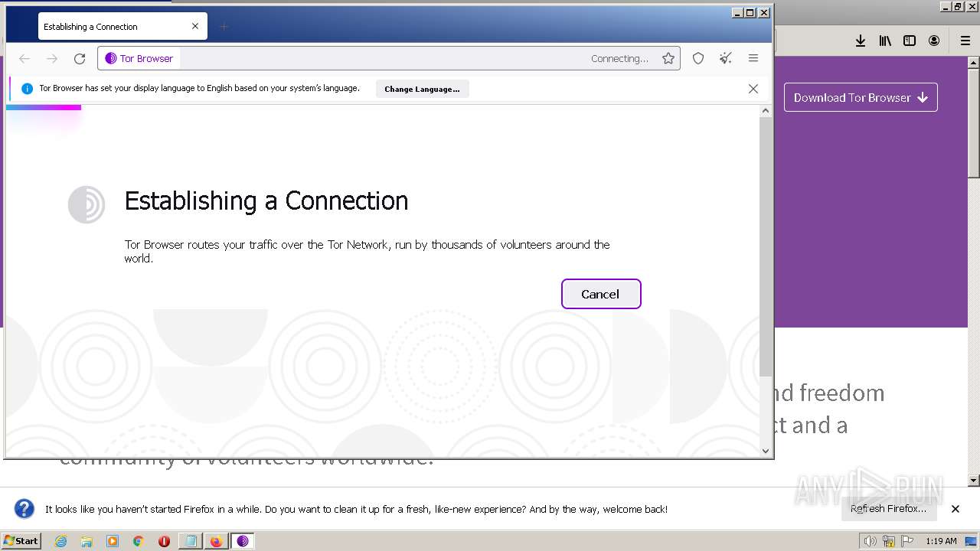
Task: Close the Tor Browser window
Action: click(763, 12)
